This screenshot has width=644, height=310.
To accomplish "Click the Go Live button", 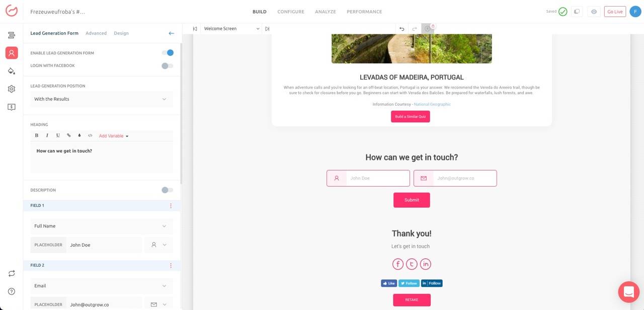I will click(615, 12).
